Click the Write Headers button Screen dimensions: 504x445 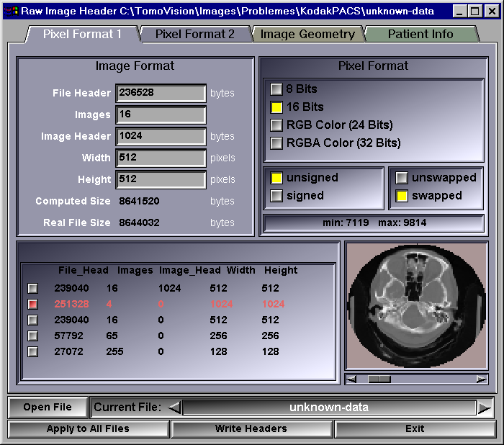click(x=251, y=429)
